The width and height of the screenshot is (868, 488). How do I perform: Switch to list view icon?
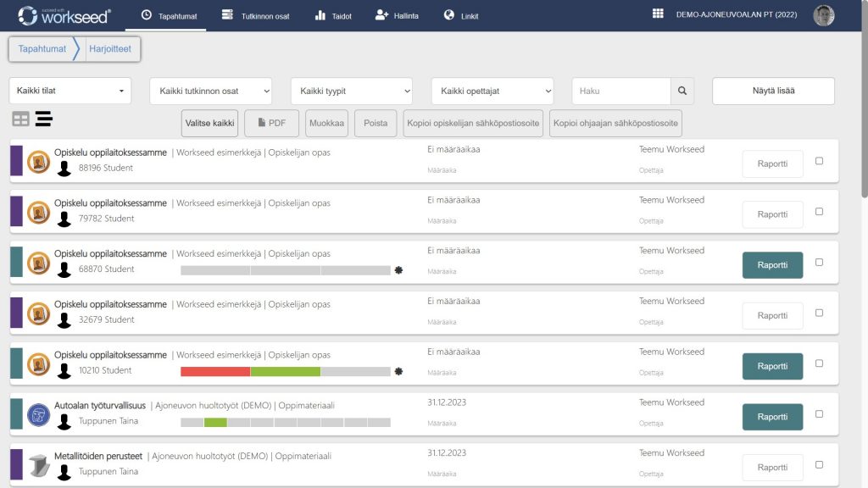pos(44,119)
